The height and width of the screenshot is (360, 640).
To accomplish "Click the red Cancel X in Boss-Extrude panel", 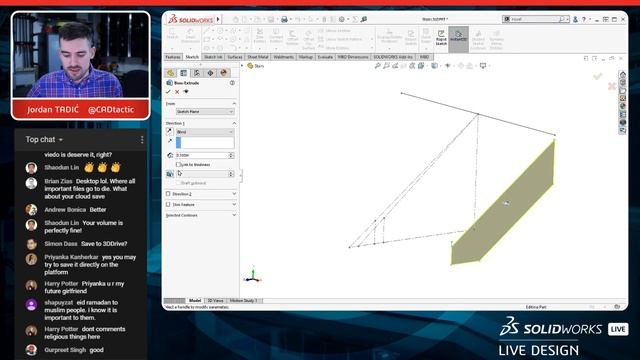I will (177, 92).
